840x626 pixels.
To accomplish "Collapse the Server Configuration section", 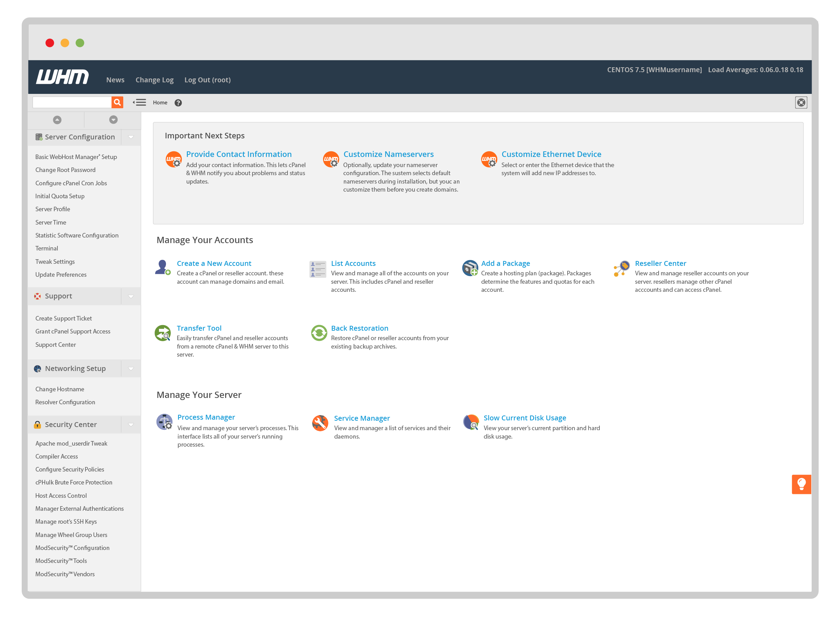I will (131, 137).
